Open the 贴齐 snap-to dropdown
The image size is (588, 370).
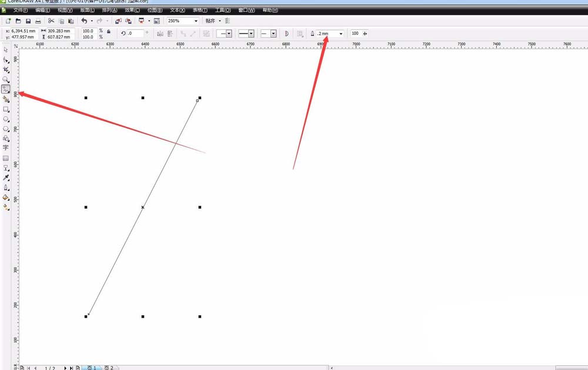219,21
